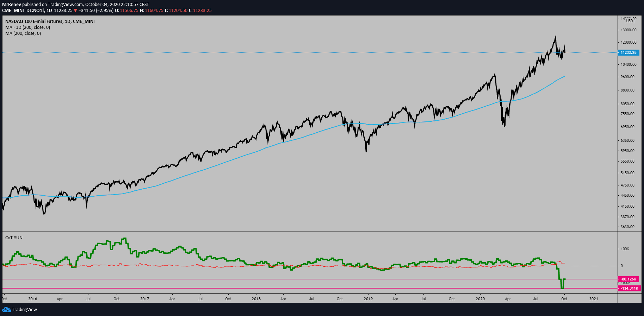Click the 4450.00 price axis label

[x=627, y=195]
